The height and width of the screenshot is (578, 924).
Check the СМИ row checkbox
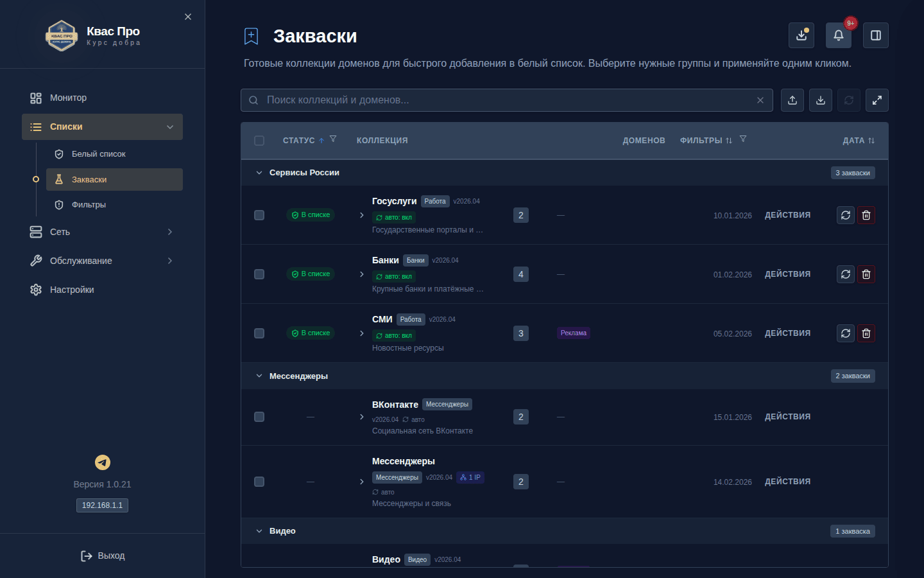[x=259, y=333]
